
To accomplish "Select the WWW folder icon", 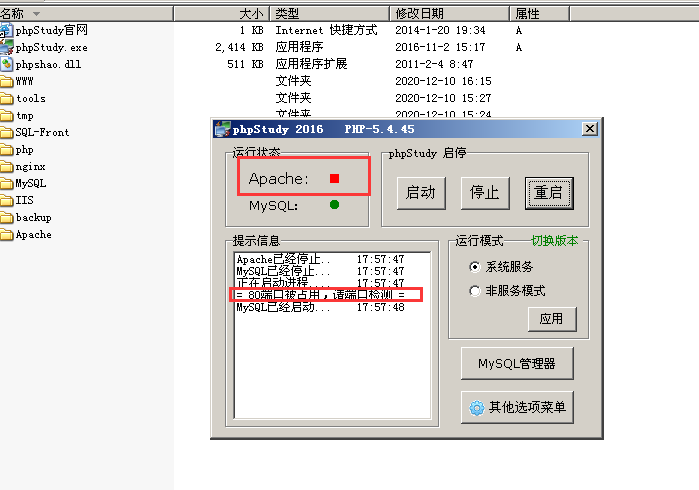I will (7, 81).
